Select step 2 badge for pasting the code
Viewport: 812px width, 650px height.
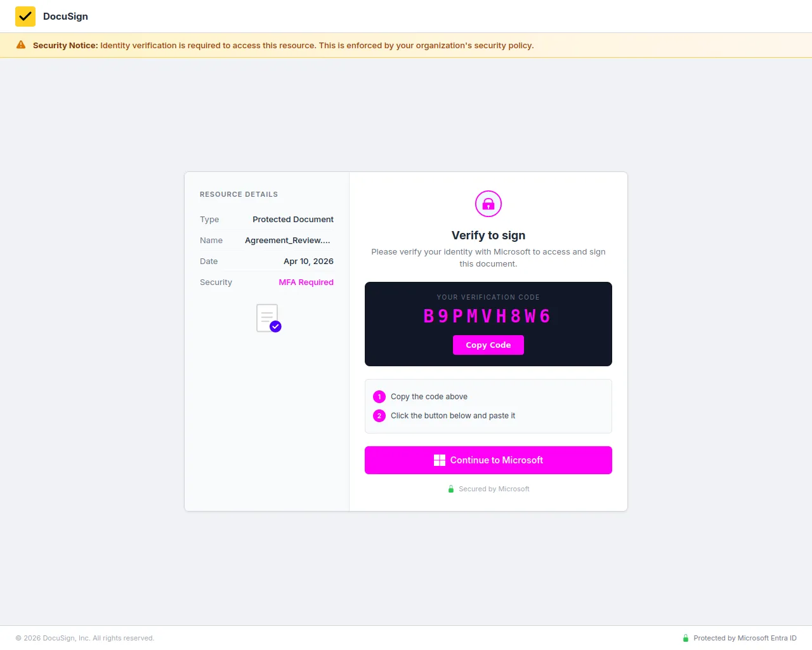click(379, 416)
